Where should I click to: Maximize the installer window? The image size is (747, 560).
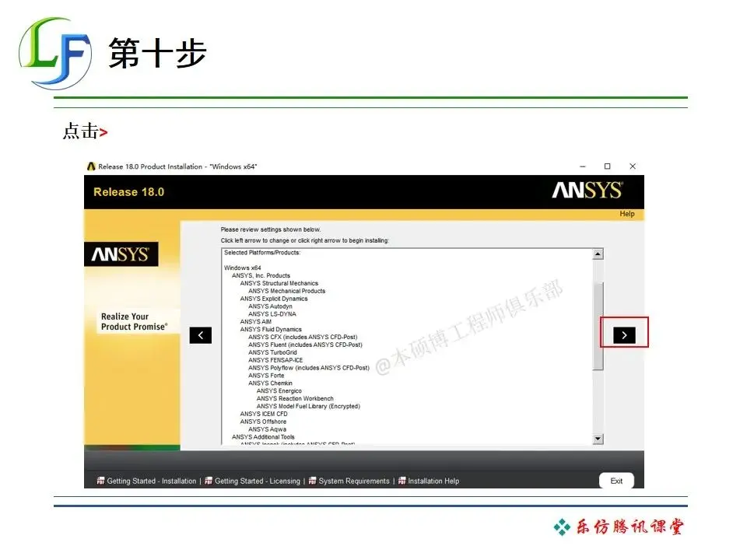[608, 166]
